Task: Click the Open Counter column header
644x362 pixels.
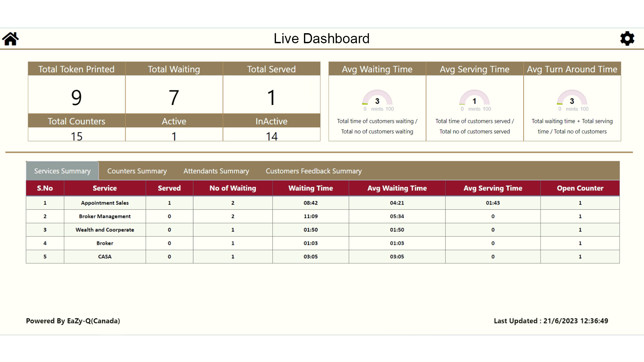Action: [x=580, y=188]
